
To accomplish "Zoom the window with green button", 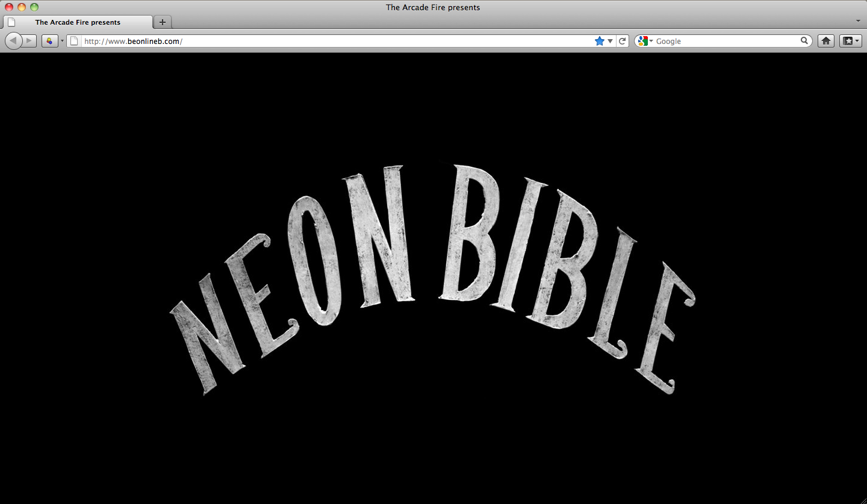I will coord(34,7).
